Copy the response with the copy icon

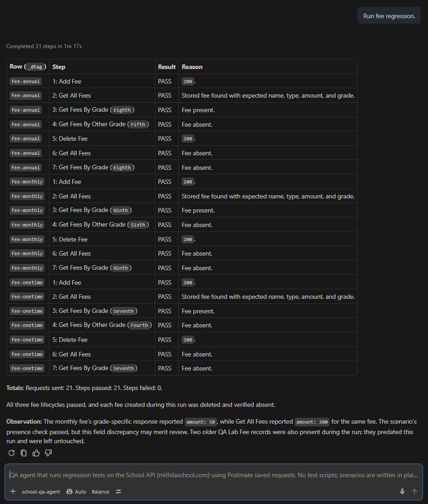[x=24, y=453]
